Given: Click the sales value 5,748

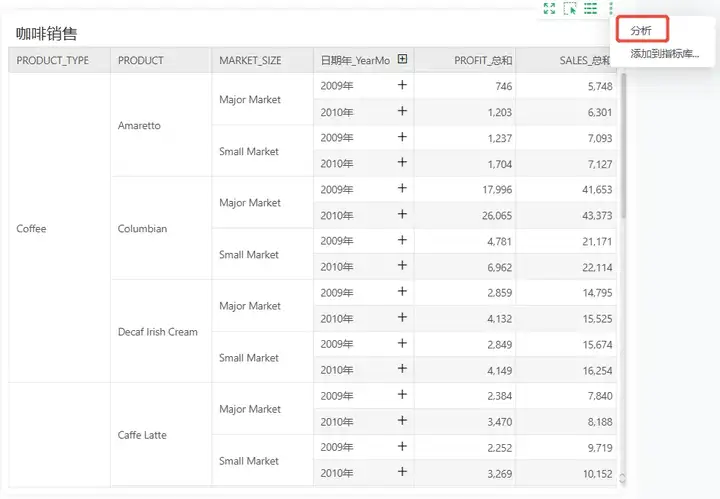Looking at the screenshot, I should point(600,86).
